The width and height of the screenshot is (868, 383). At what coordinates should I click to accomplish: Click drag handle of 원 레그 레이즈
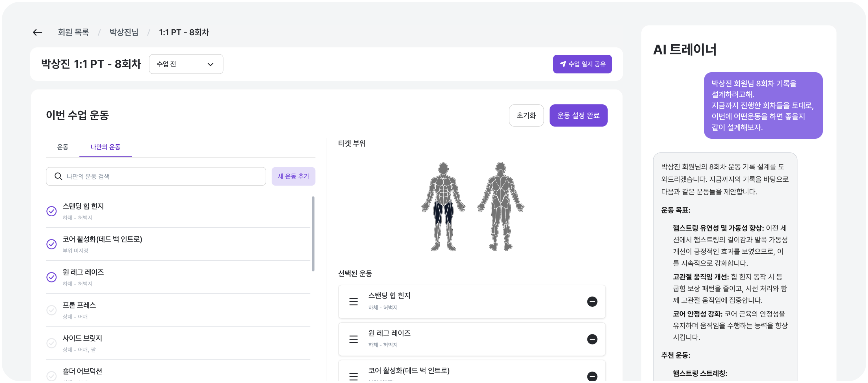(353, 339)
